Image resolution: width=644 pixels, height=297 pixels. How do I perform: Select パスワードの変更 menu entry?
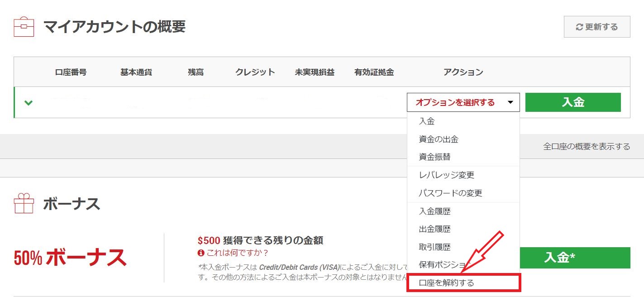point(450,193)
